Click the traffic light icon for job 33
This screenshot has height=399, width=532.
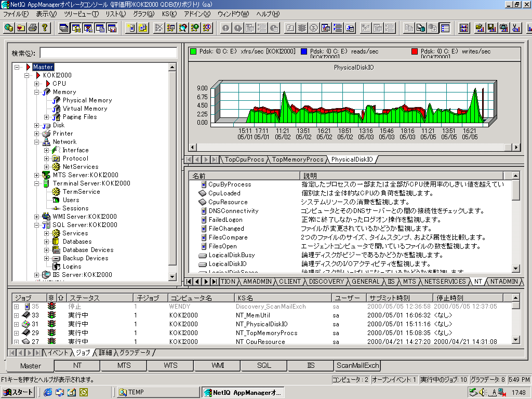point(51,315)
